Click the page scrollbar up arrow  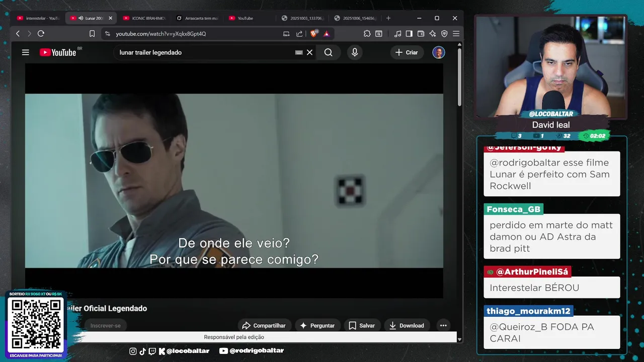[x=459, y=44]
